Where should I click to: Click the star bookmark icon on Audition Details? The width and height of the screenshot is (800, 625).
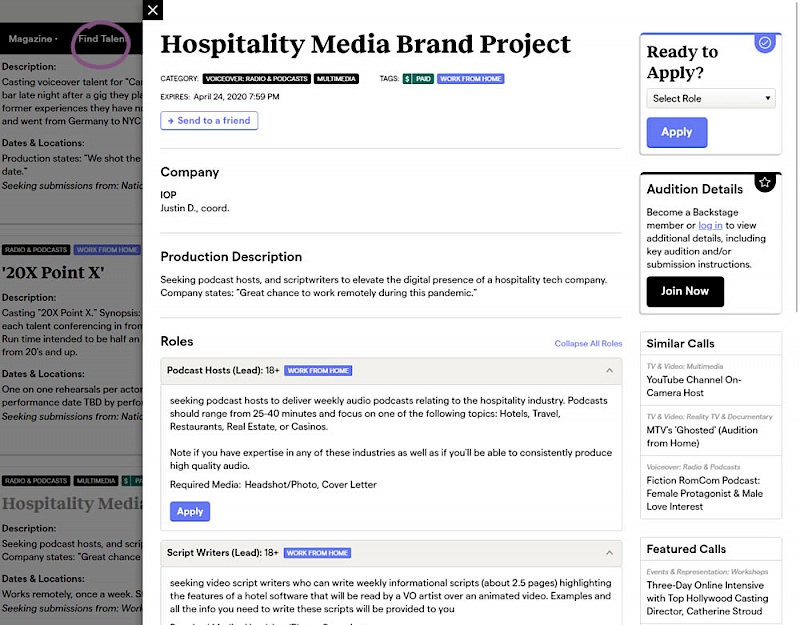[765, 182]
